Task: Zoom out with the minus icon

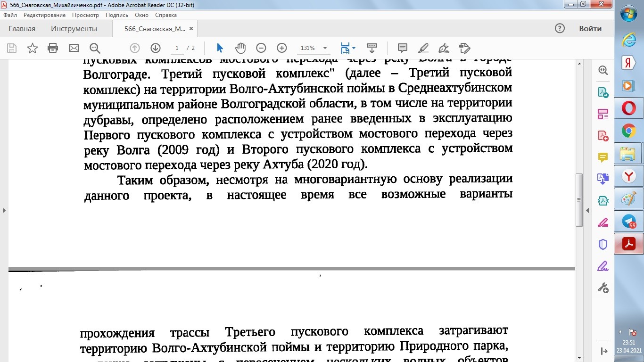Action: 261,48
